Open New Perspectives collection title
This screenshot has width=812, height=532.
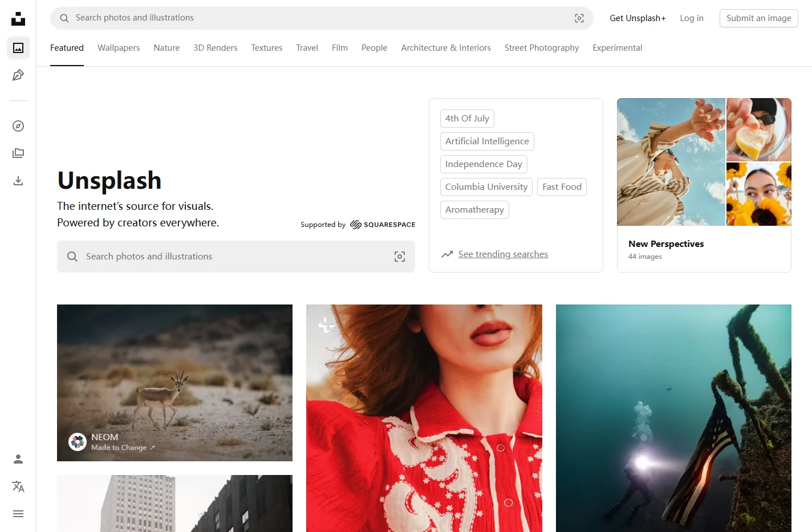666,244
